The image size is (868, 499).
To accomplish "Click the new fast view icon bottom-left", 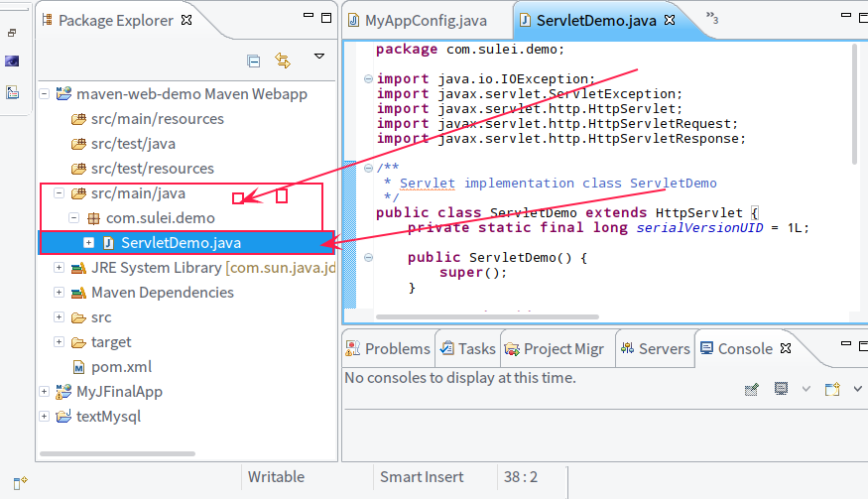I will pyautogui.click(x=20, y=483).
